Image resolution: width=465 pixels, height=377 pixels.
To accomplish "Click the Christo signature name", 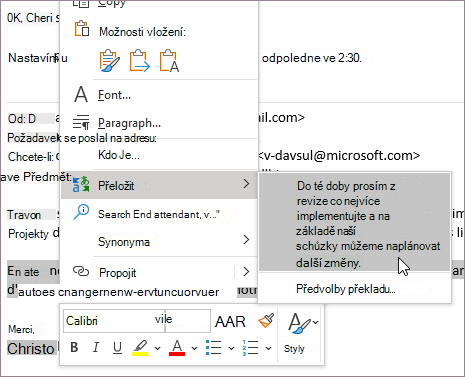I will [x=31, y=349].
